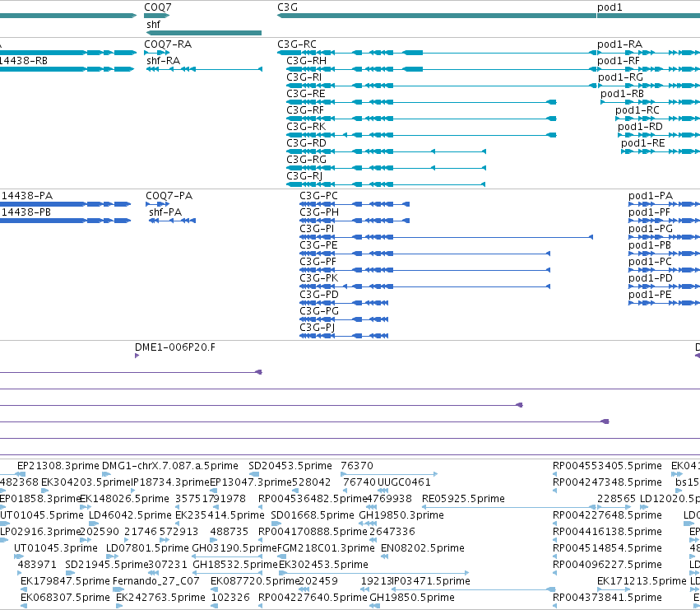This screenshot has height=610, width=700.
Task: Pick protein C3G-PE
Action: (425, 254)
